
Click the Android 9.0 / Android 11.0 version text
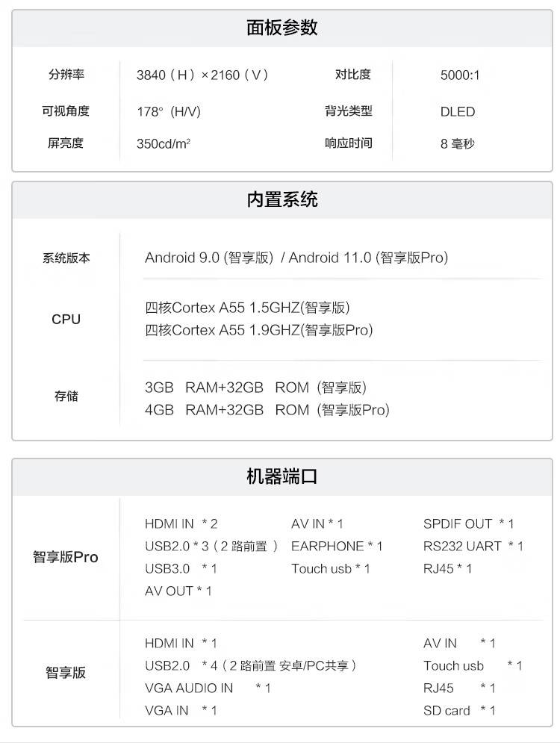coord(296,258)
